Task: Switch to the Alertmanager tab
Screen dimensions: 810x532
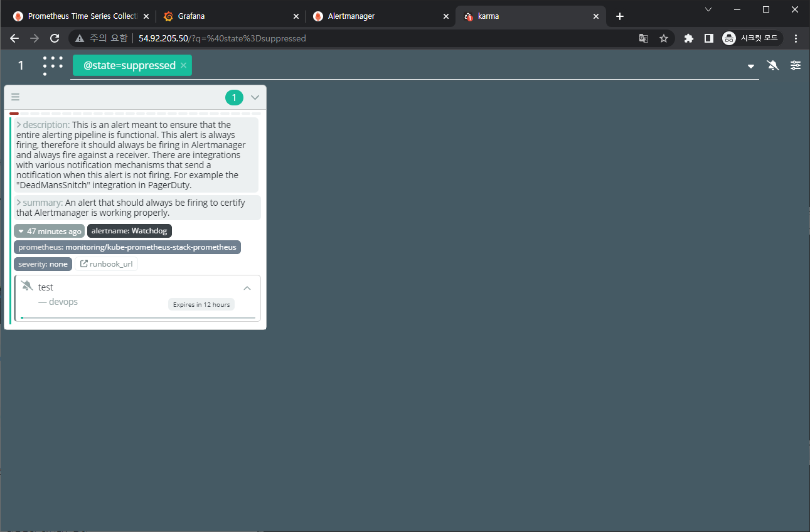Action: click(376, 16)
